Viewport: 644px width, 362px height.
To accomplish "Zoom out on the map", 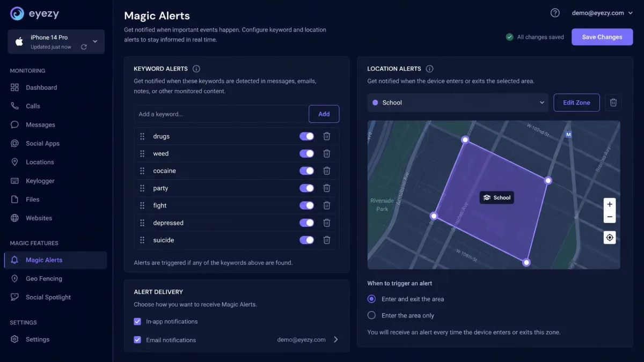I will click(x=609, y=217).
